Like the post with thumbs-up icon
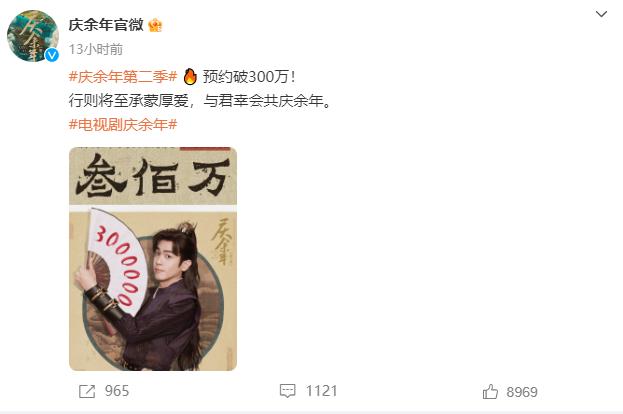The image size is (623, 414). click(x=490, y=392)
